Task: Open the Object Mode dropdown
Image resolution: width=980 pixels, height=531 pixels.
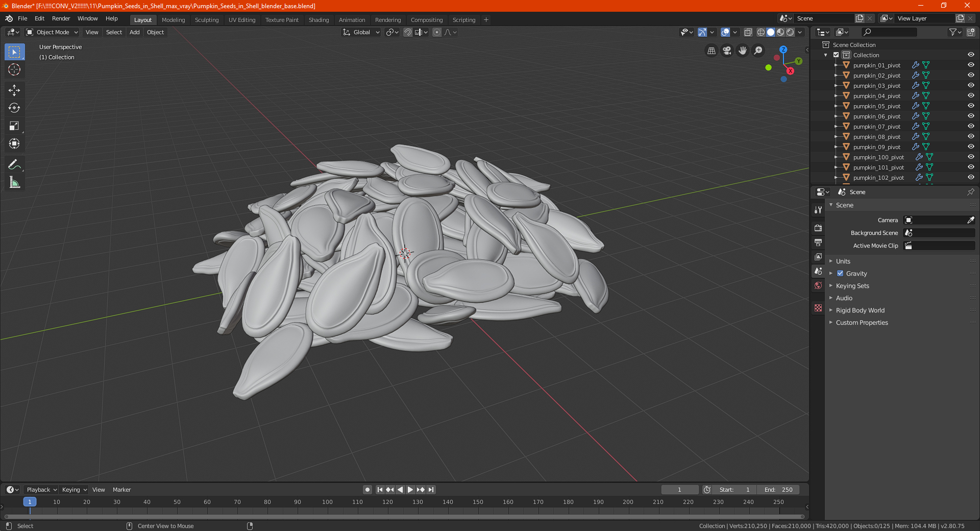Action: click(52, 32)
